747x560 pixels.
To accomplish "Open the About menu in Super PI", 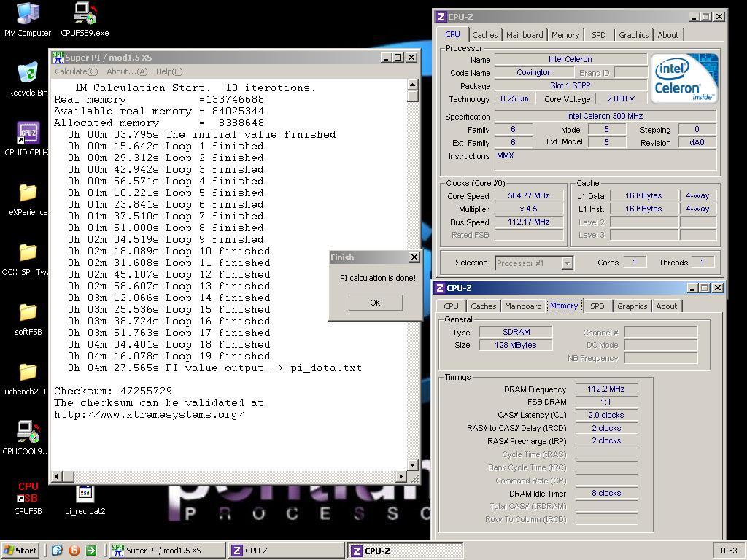I will pos(127,71).
